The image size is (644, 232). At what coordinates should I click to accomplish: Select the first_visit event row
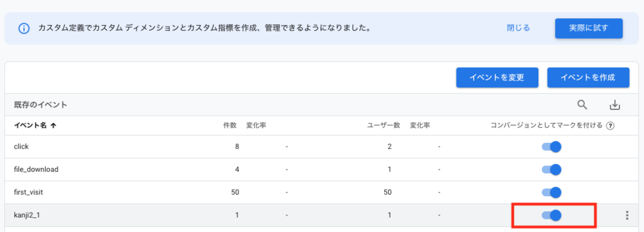coord(321,192)
